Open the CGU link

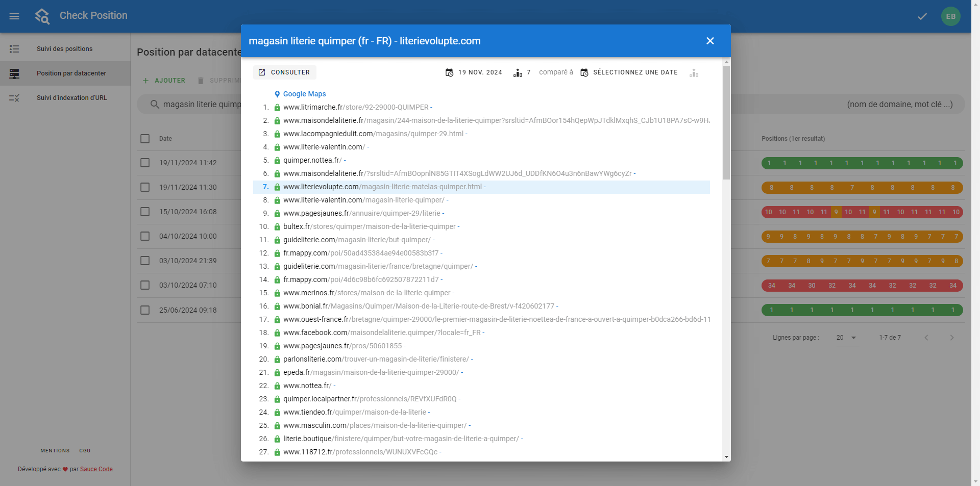[85, 451]
